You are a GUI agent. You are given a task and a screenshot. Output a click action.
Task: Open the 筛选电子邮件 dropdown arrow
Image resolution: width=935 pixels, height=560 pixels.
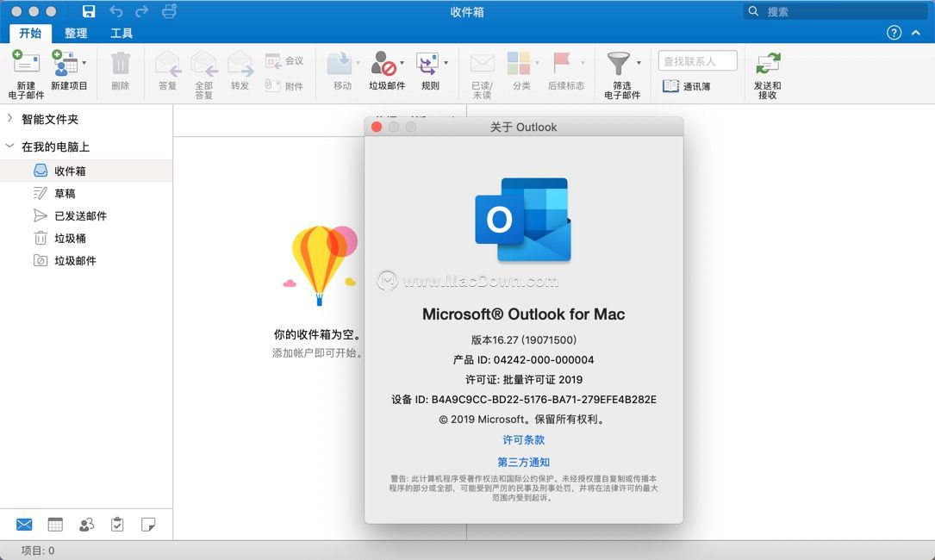coord(639,63)
